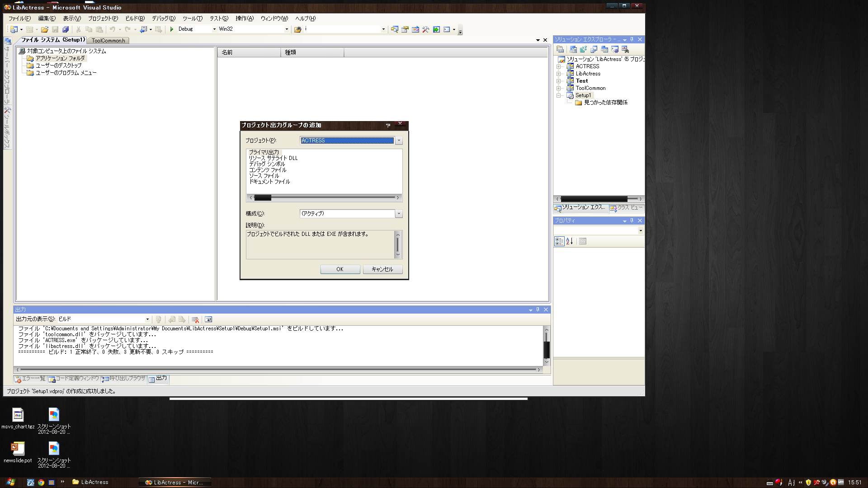The width and height of the screenshot is (868, 488).
Task: Open the project dropdown showing ACTRESS
Action: point(399,141)
